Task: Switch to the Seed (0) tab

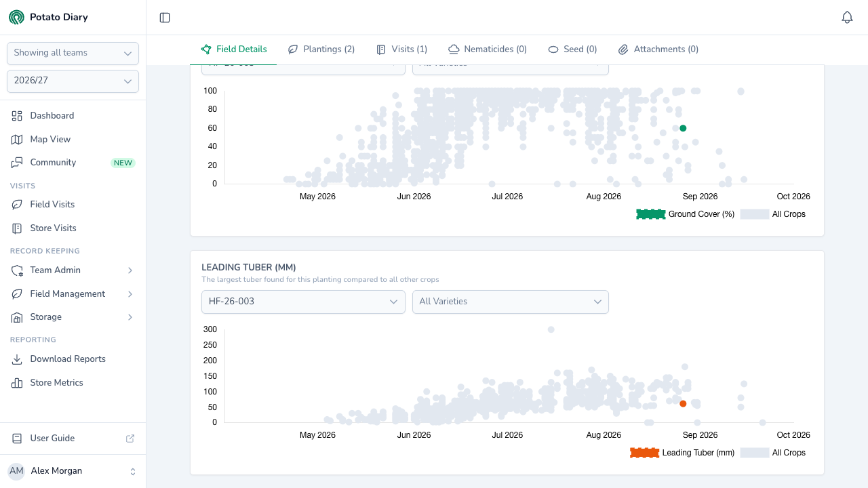Action: pyautogui.click(x=572, y=49)
